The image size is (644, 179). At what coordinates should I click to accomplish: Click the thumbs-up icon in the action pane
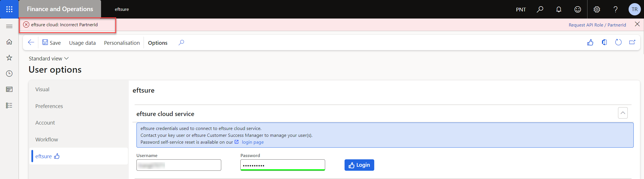(590, 42)
